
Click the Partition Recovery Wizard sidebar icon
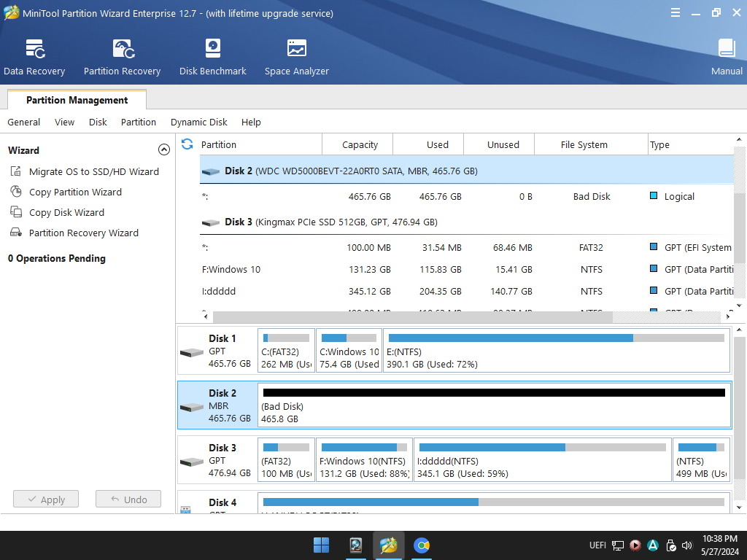(x=16, y=233)
